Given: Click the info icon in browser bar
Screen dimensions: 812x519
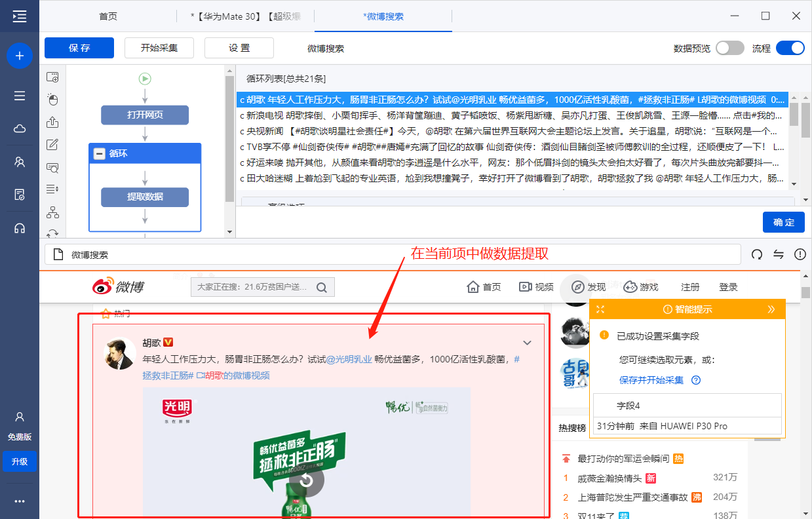Looking at the screenshot, I should tap(800, 254).
